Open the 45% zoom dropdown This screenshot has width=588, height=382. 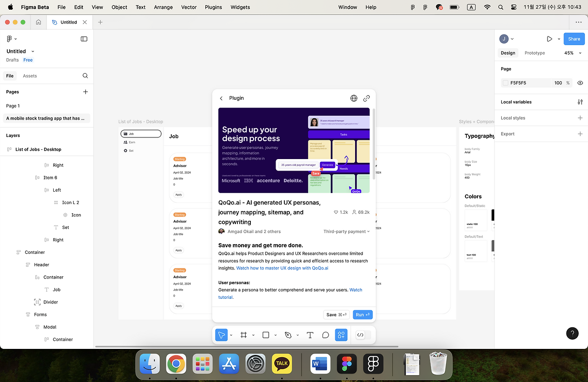573,53
